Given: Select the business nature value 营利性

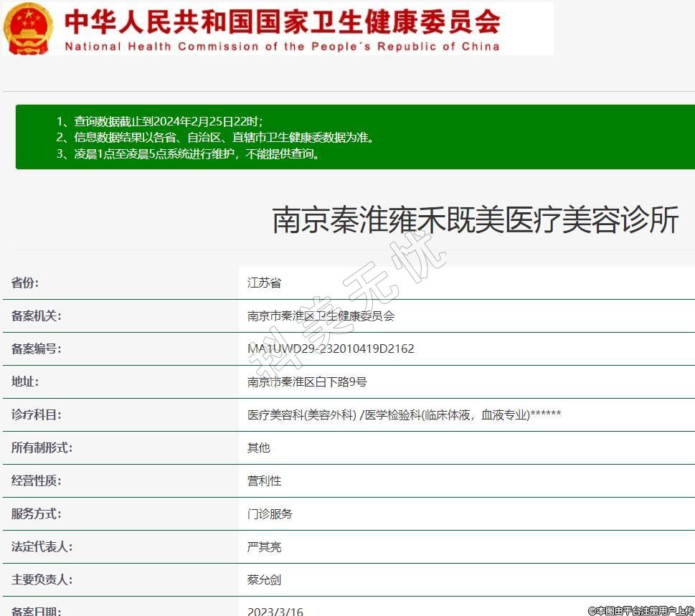Looking at the screenshot, I should tap(264, 480).
